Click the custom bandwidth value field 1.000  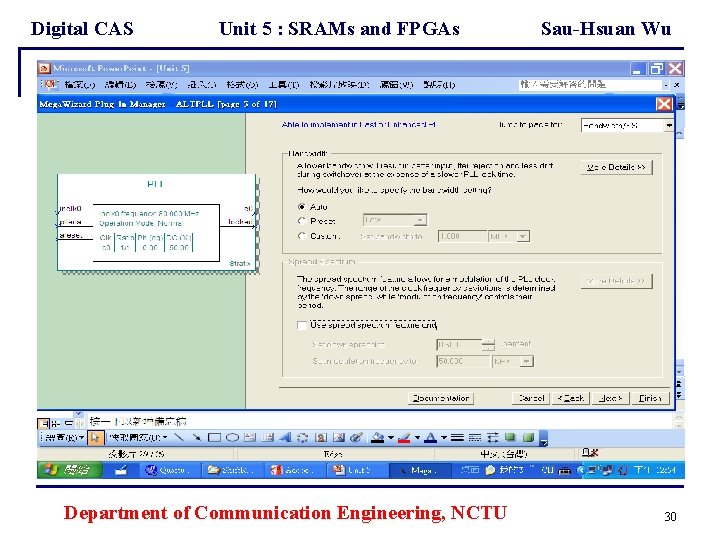tap(462, 236)
